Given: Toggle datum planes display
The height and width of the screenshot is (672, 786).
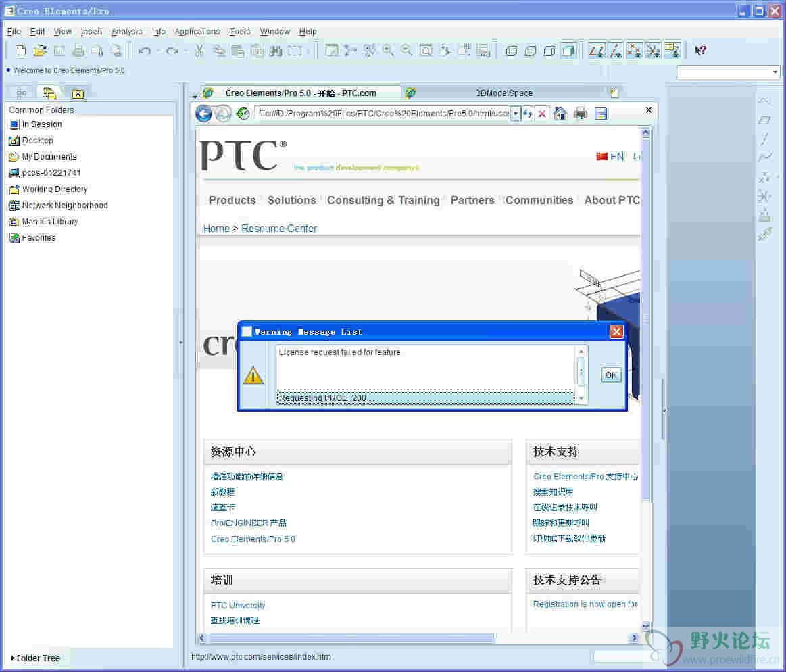Looking at the screenshot, I should 596,50.
